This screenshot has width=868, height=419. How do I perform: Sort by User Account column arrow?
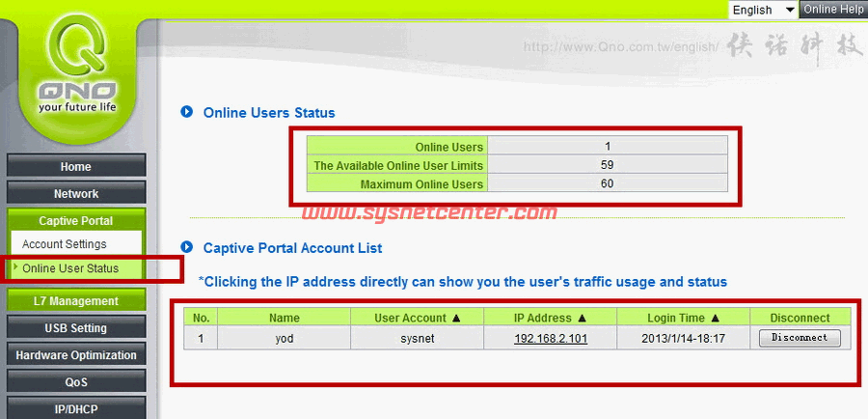[454, 318]
